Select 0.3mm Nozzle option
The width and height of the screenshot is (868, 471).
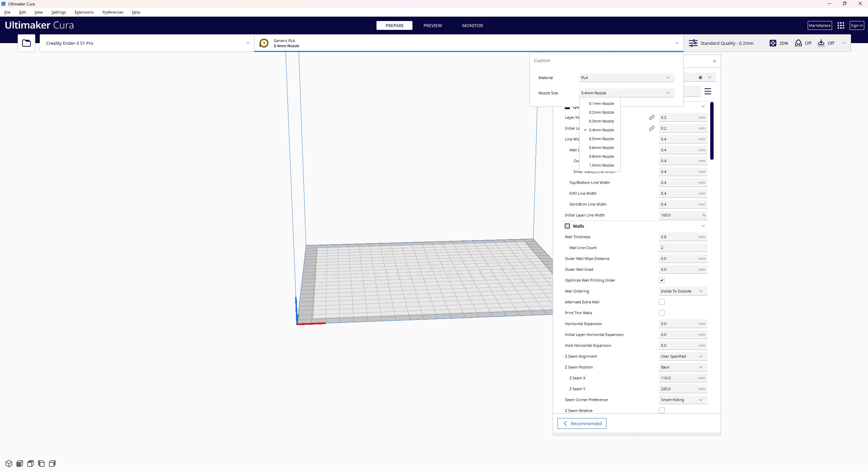coord(600,121)
